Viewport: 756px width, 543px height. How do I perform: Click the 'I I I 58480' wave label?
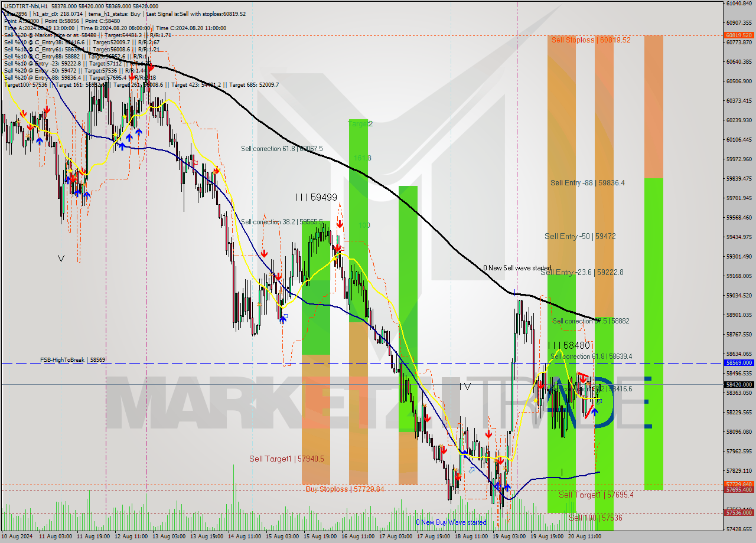coord(569,345)
